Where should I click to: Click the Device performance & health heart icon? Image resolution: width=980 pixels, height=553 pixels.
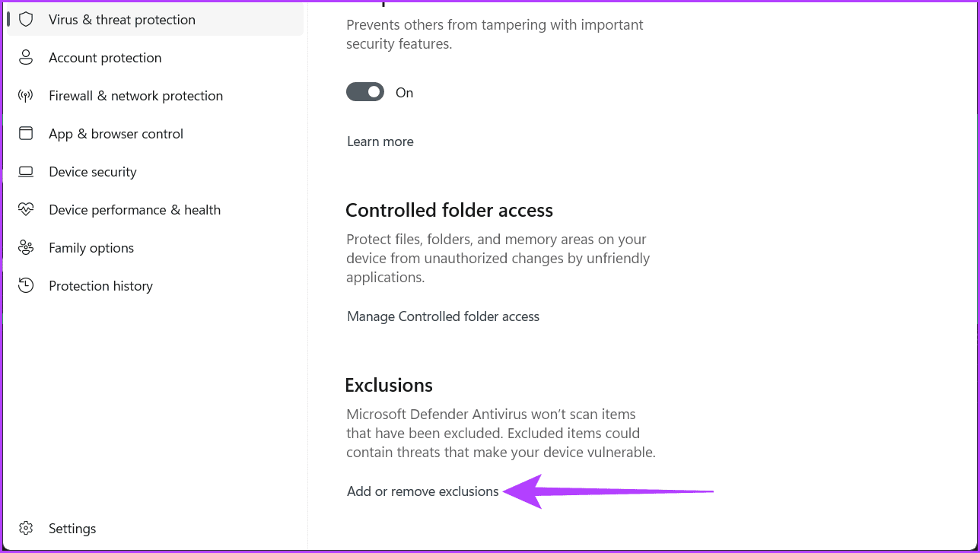(x=26, y=209)
